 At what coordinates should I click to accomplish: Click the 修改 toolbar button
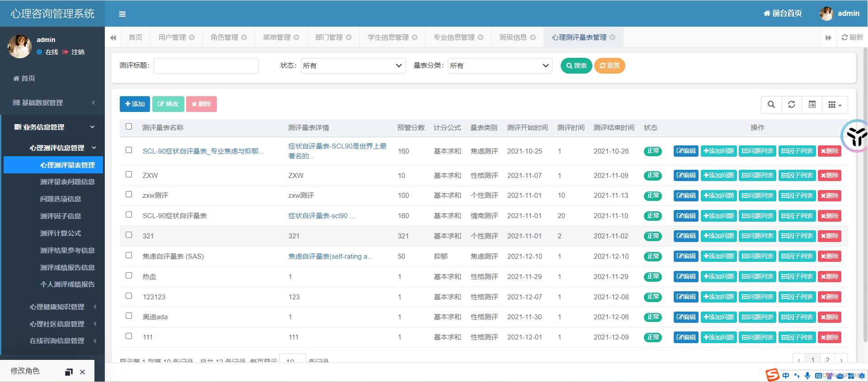[x=168, y=104]
